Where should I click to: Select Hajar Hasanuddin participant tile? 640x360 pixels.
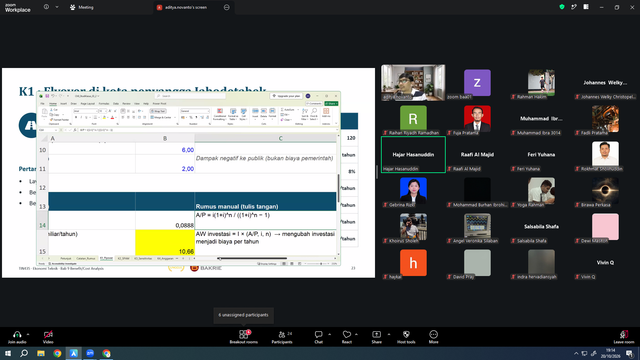click(x=413, y=155)
